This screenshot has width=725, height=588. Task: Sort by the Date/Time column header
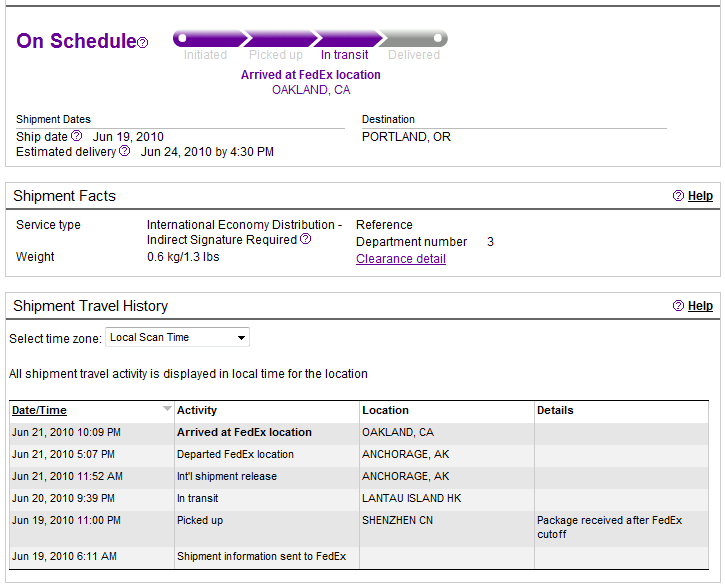tap(39, 410)
